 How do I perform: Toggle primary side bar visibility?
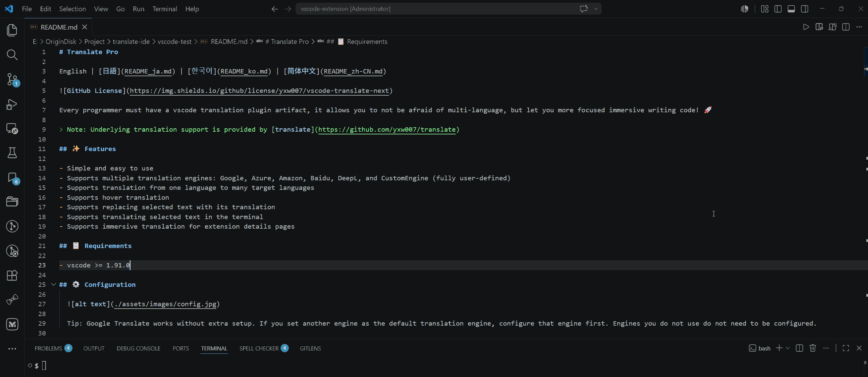point(778,9)
